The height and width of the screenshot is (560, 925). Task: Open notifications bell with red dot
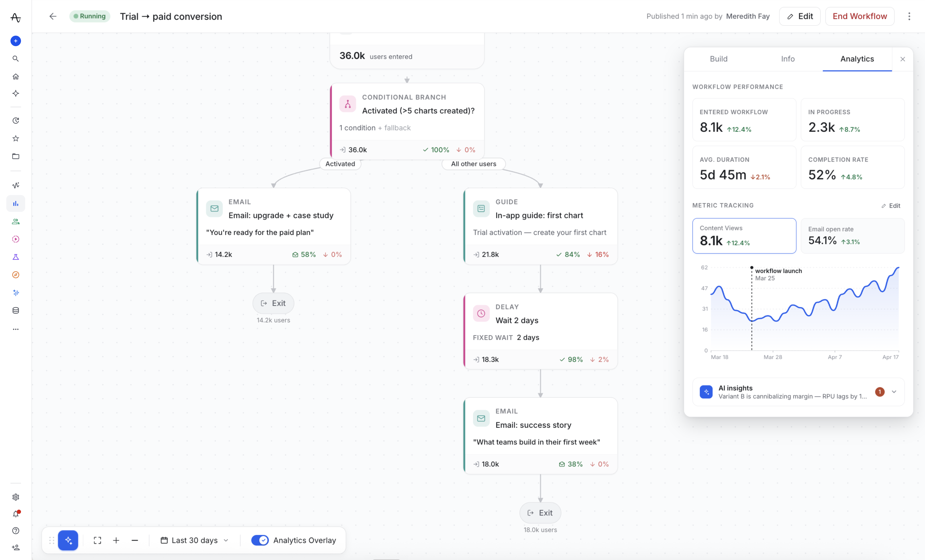[16, 514]
